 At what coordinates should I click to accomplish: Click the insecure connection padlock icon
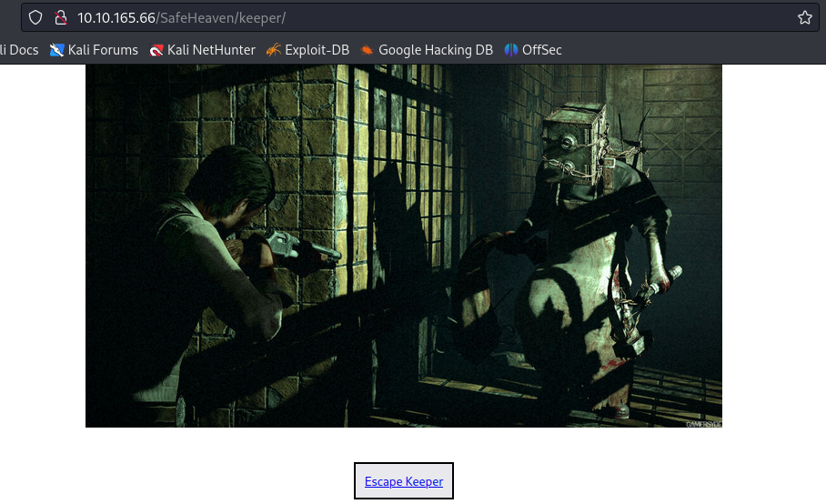pyautogui.click(x=61, y=17)
